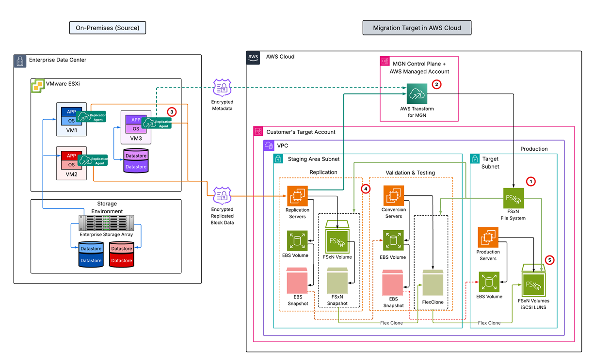Screen dimensions: 594x364
Task: Select the purple APP block in VM3
Action: click(136, 119)
